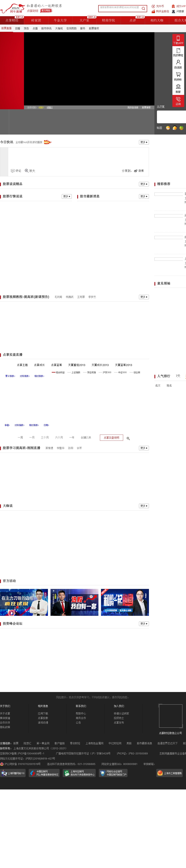Open 客服 service icon in sidebar
The width and height of the screenshot is (186, 868).
(178, 87)
